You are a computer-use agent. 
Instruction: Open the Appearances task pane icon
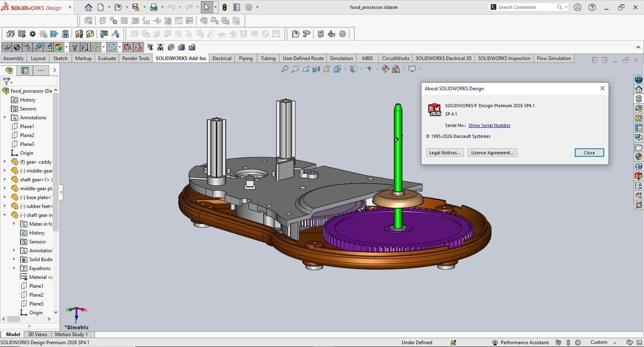click(x=639, y=157)
